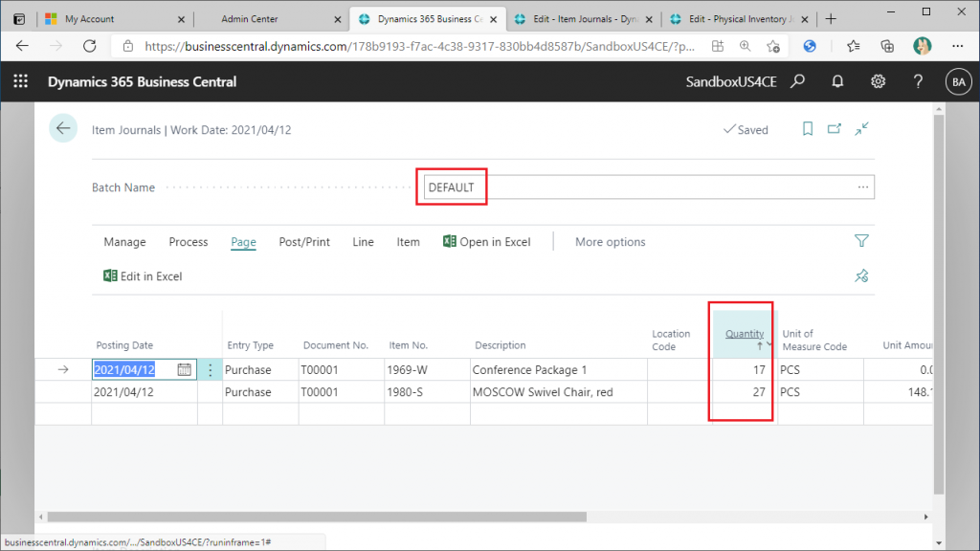Close the Admin Center tab
Viewport: 980px width, 551px height.
pos(338,19)
